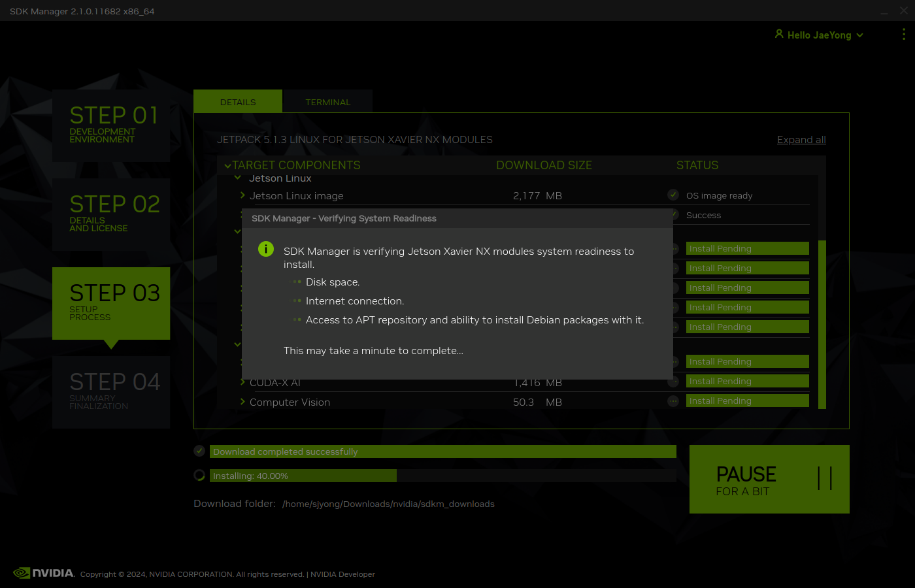The height and width of the screenshot is (588, 915).
Task: Click the dialog title Verifying System Readiness
Action: point(344,218)
